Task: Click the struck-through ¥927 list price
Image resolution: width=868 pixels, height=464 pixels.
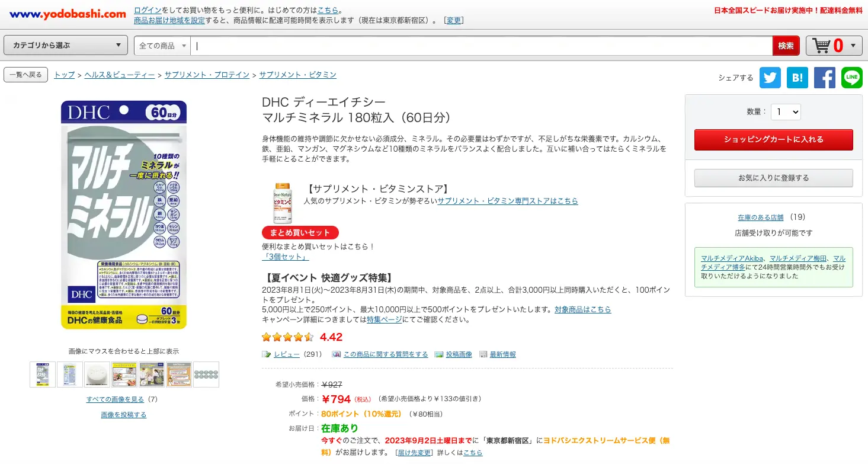Action: pyautogui.click(x=331, y=385)
